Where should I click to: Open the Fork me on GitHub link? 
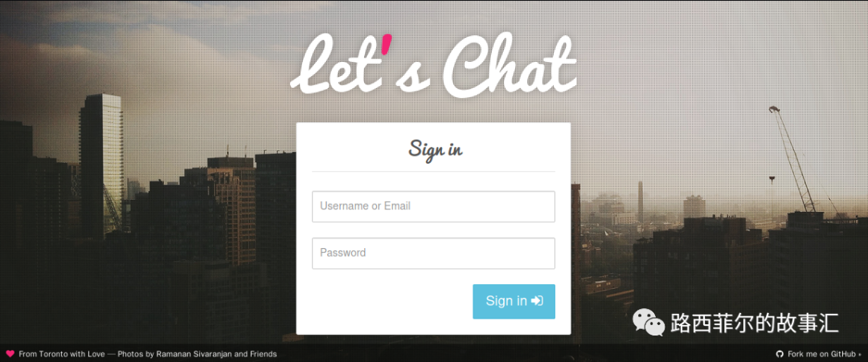tap(821, 354)
